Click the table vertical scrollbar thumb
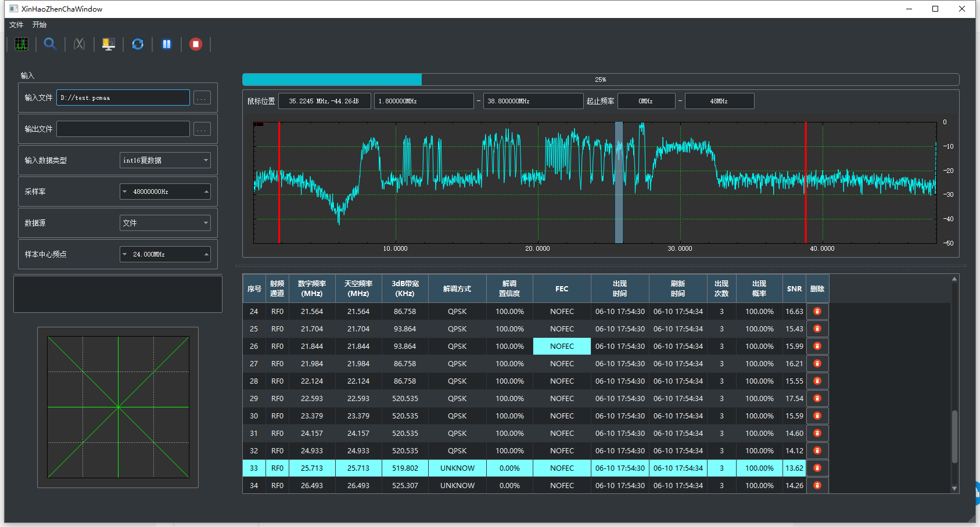This screenshot has width=980, height=527. tap(954, 436)
